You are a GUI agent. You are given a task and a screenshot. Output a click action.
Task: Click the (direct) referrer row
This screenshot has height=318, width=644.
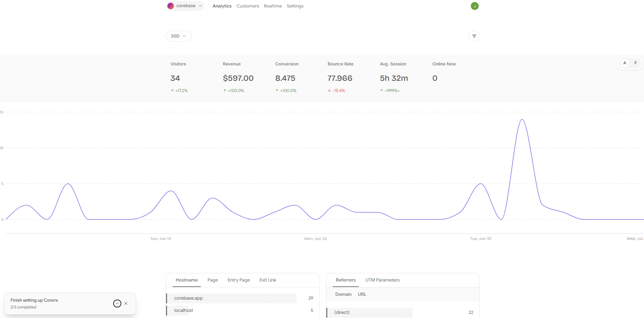[x=403, y=313]
